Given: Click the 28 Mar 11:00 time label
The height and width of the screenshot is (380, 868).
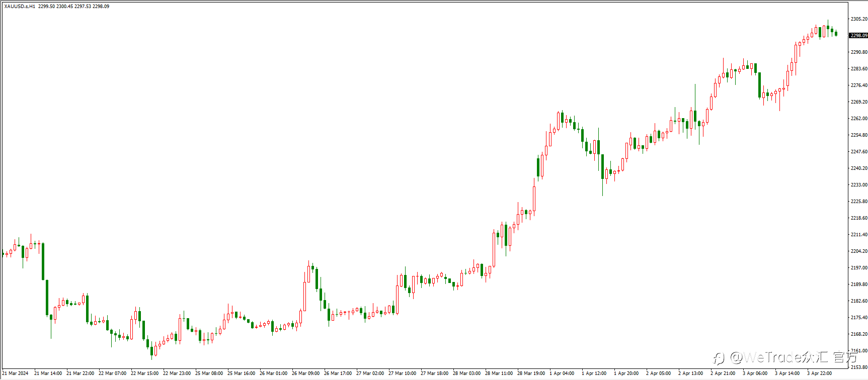Looking at the screenshot, I should (499, 373).
